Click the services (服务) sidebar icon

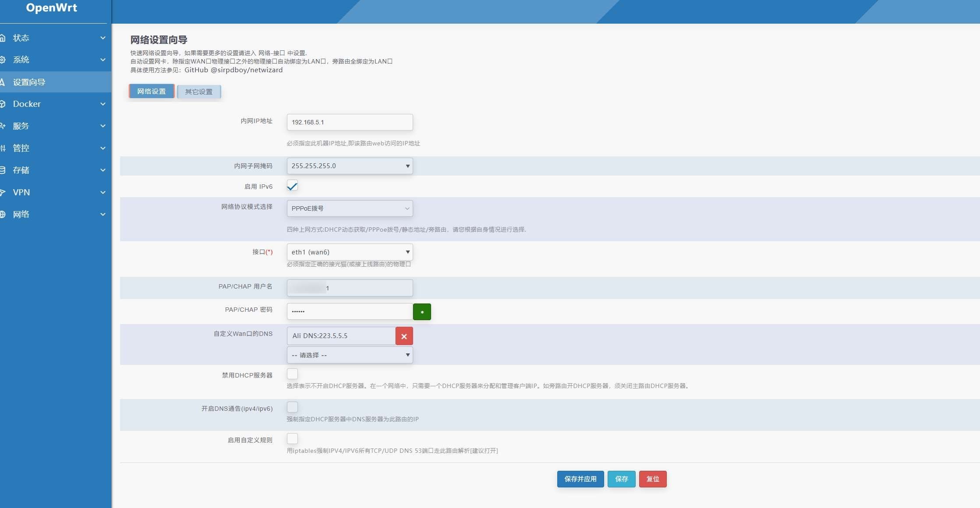(3, 126)
